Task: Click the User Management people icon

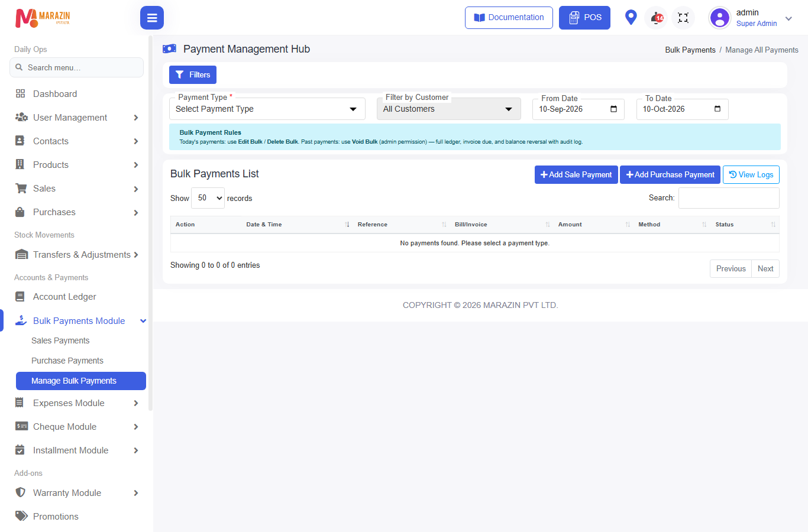Action: (21, 117)
